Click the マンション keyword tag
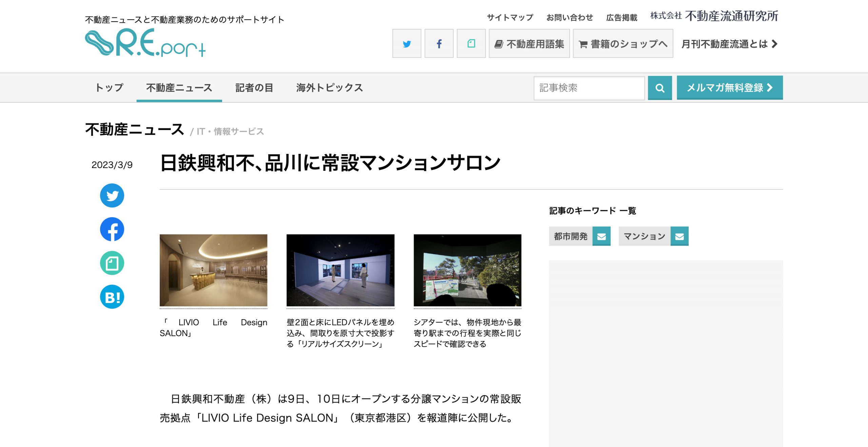This screenshot has height=447, width=868. (645, 236)
